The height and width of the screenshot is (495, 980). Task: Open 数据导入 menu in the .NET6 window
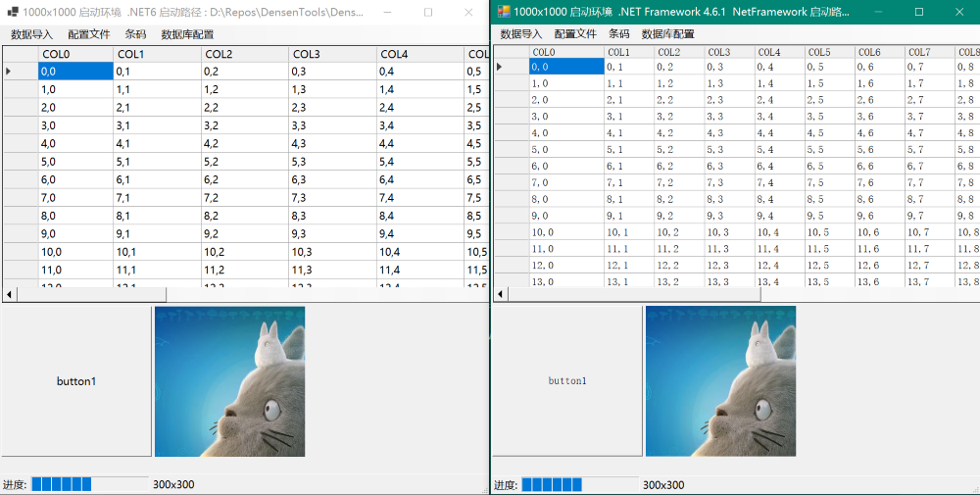pyautogui.click(x=32, y=34)
